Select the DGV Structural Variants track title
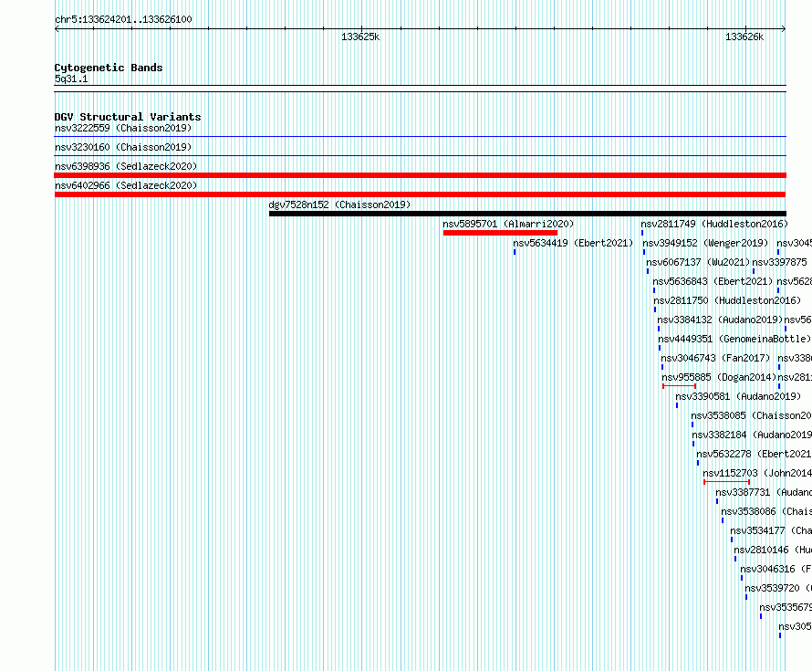Screen dimensions: 812x671 coord(128,117)
